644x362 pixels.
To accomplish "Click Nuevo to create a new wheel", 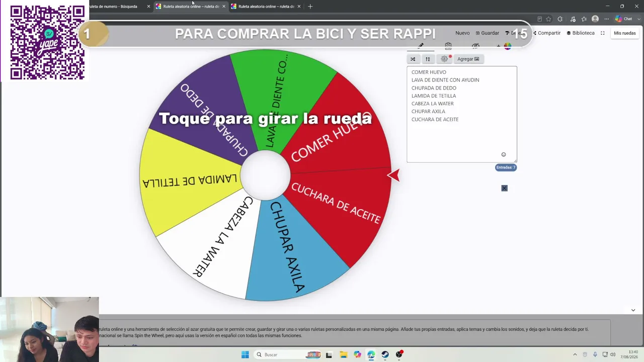I will click(x=462, y=33).
